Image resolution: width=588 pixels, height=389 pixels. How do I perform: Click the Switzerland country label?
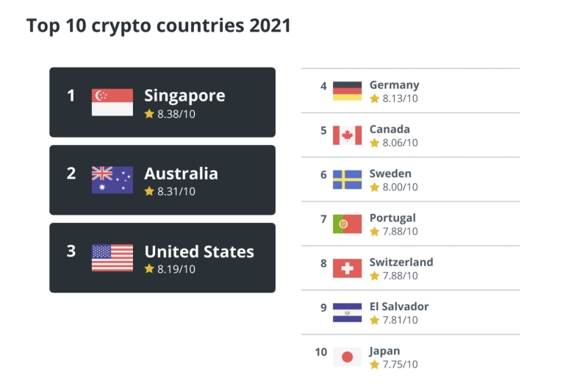pyautogui.click(x=401, y=262)
